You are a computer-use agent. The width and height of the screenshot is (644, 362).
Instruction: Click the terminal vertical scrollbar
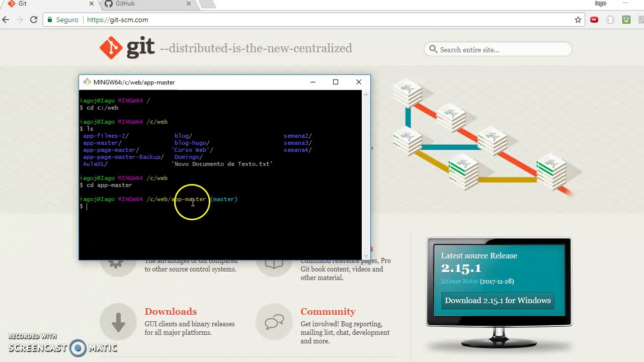(x=366, y=175)
